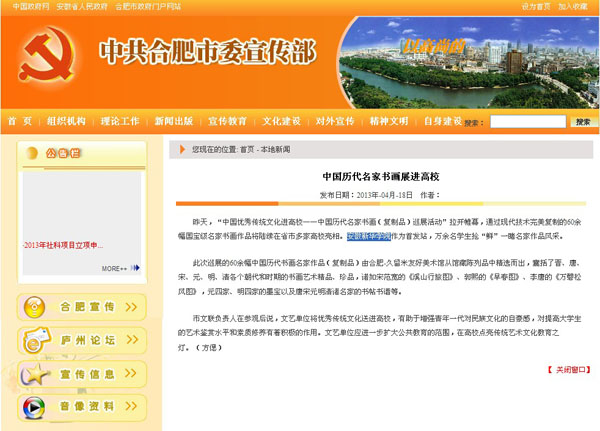
Task: Click the 搜索 search button
Action: coord(583,122)
